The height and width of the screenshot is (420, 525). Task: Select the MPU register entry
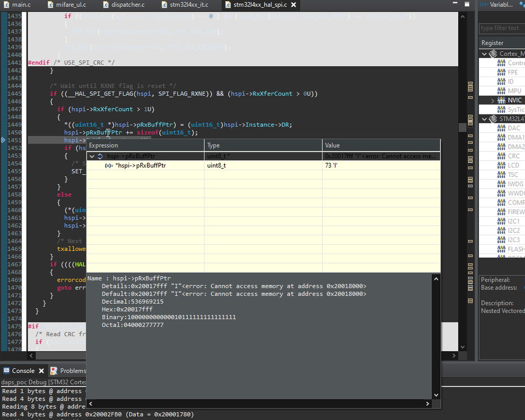tap(514, 91)
